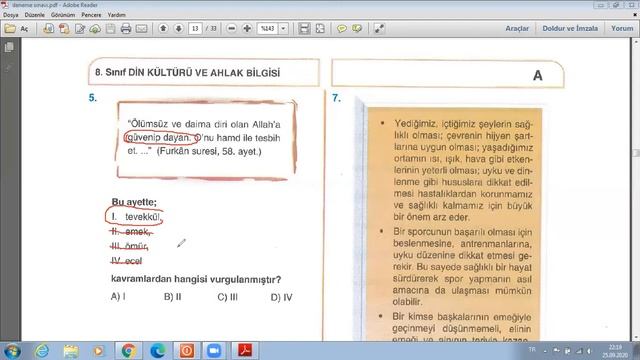Open the Görünüm menu
The image size is (640, 360).
[x=63, y=15]
